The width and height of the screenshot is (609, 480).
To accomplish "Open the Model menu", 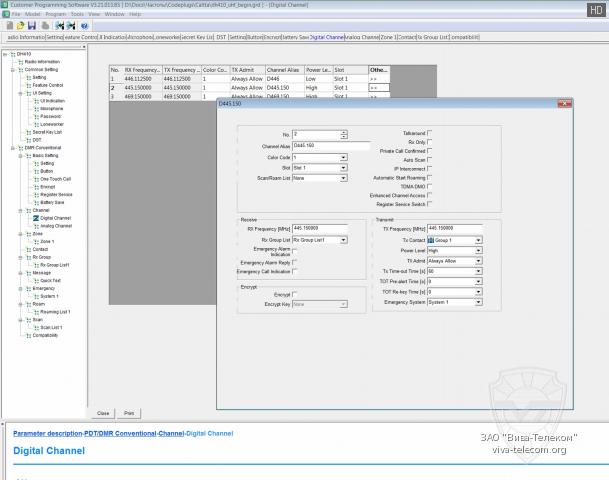I will [33, 14].
